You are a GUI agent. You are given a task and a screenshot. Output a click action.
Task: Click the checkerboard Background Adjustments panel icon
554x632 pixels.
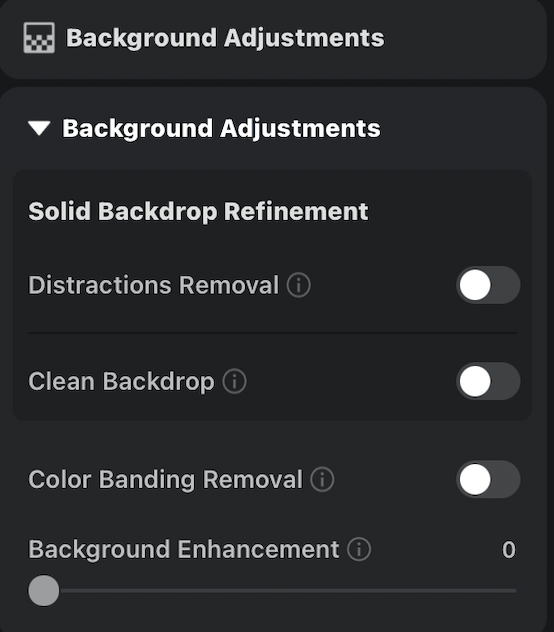pos(39,38)
